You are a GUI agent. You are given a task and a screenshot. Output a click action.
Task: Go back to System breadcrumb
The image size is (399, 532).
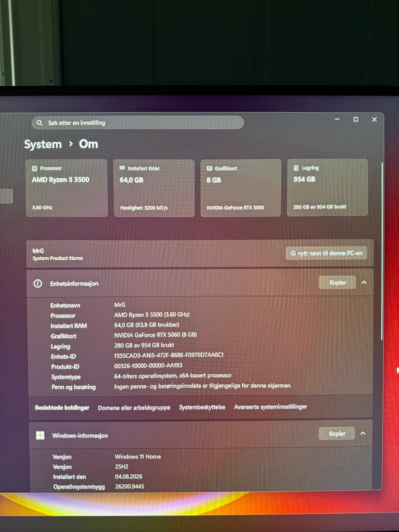(x=43, y=144)
